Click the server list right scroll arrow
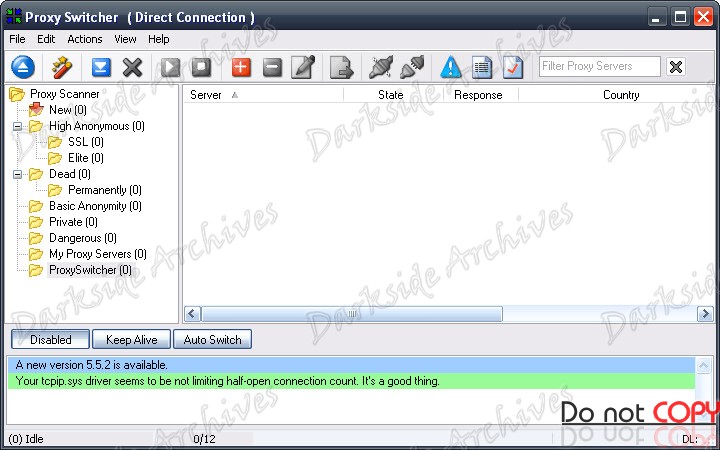Image resolution: width=720 pixels, height=450 pixels. tap(705, 314)
